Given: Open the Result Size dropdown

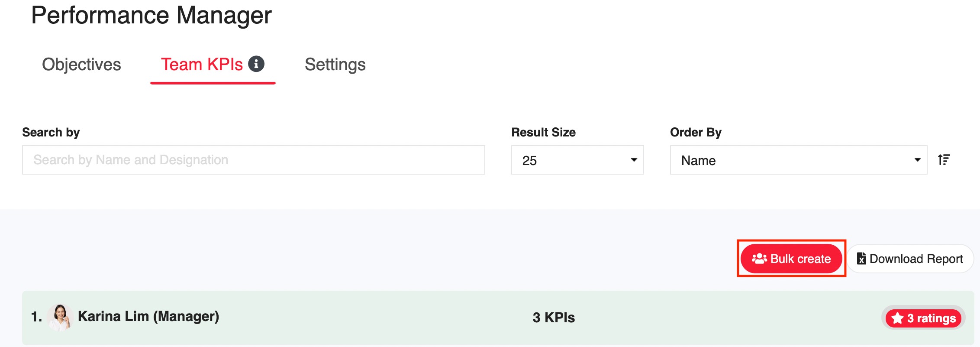Looking at the screenshot, I should point(577,160).
